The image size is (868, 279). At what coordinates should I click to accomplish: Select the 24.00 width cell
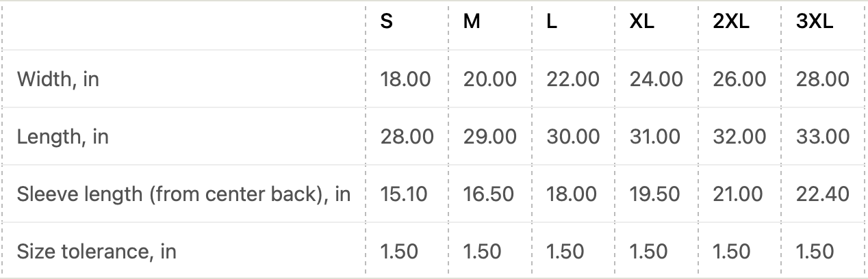coord(656,79)
